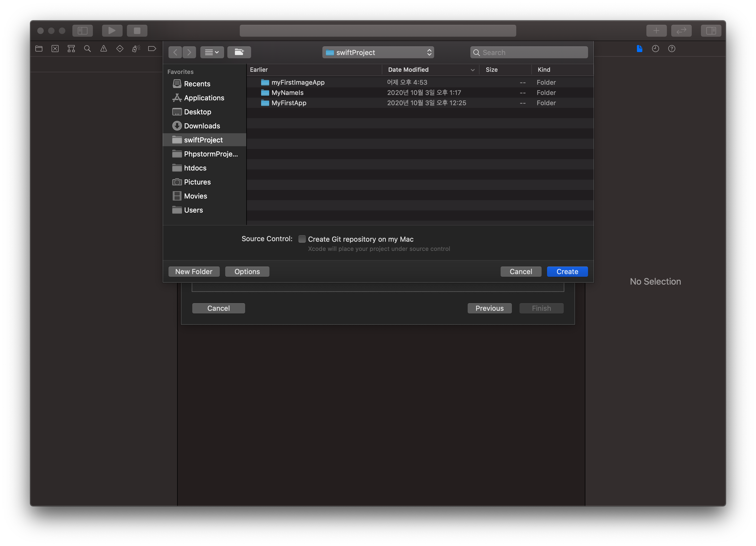756x546 pixels.
Task: Click the bookmark/flag icon in toolbar
Action: click(153, 48)
